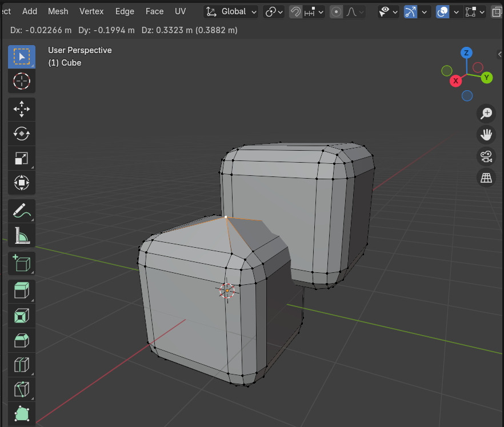The width and height of the screenshot is (504, 427).
Task: Switch orthographic/perspective grid icon
Action: click(x=486, y=178)
